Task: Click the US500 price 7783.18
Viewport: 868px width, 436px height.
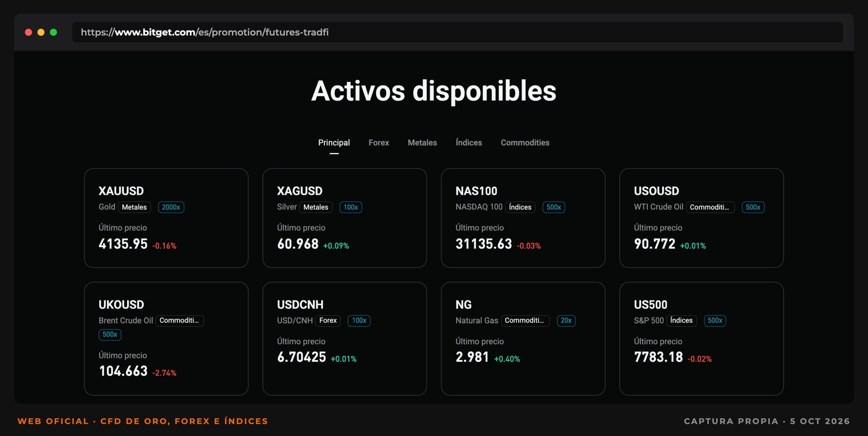Action: pos(659,357)
